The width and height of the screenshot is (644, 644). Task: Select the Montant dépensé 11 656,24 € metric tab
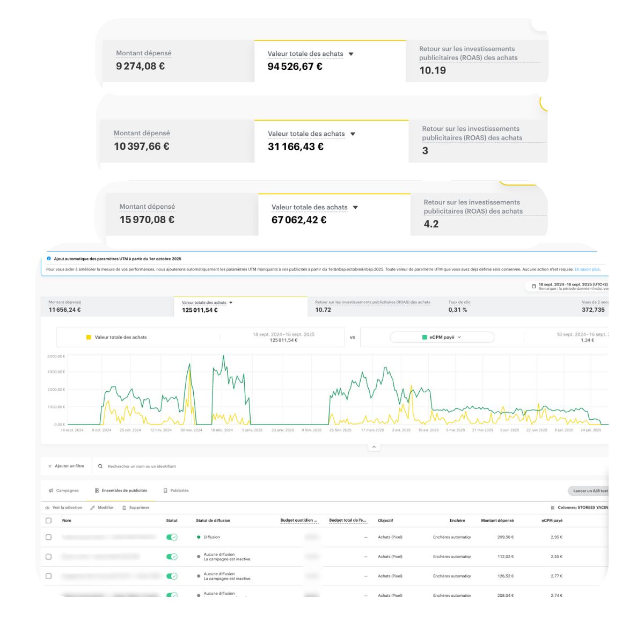click(107, 306)
